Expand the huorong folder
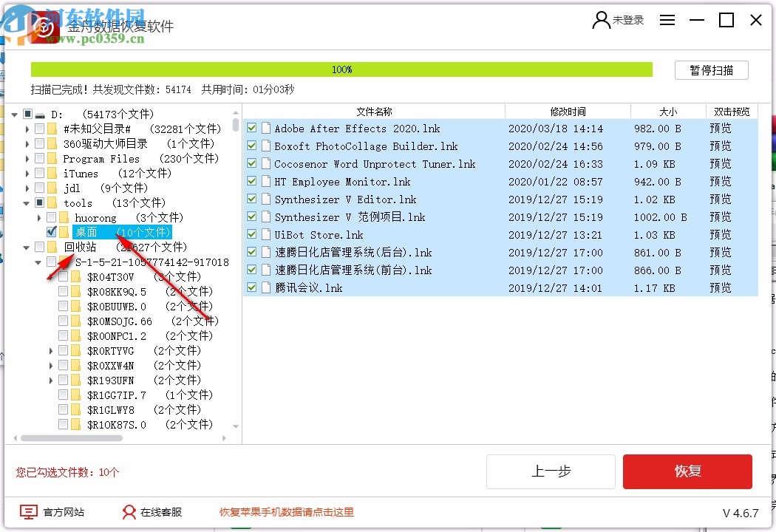 pyautogui.click(x=39, y=216)
